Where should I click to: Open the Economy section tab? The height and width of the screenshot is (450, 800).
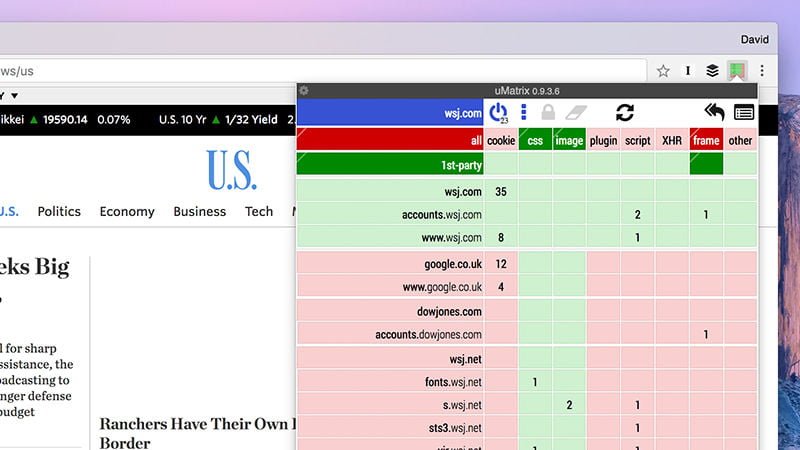(x=127, y=212)
